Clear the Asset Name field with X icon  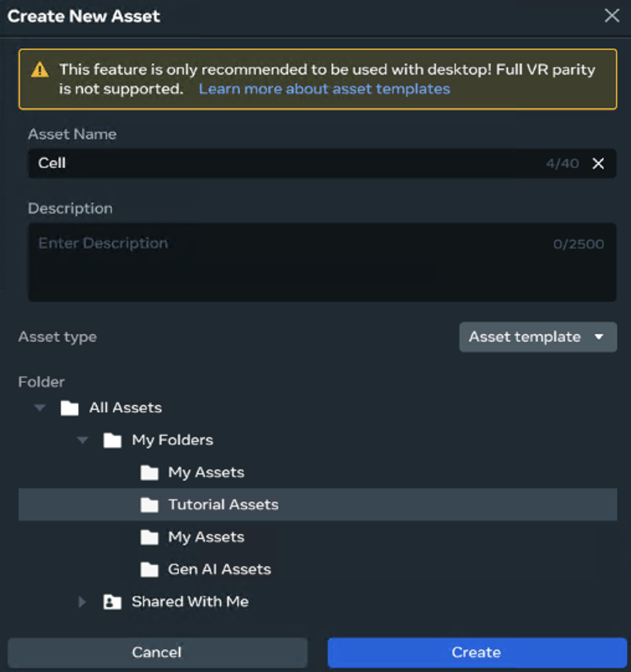tap(597, 163)
